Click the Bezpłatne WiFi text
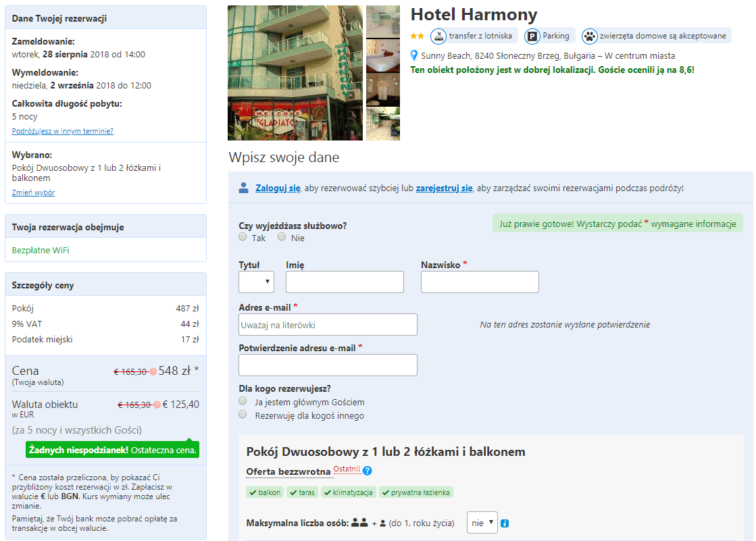This screenshot has height=541, width=756. [x=41, y=251]
